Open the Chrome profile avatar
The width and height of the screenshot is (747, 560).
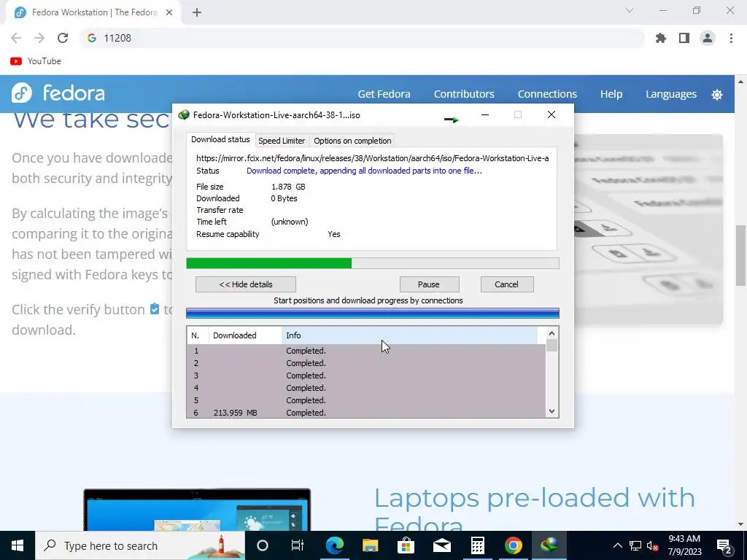click(x=708, y=38)
